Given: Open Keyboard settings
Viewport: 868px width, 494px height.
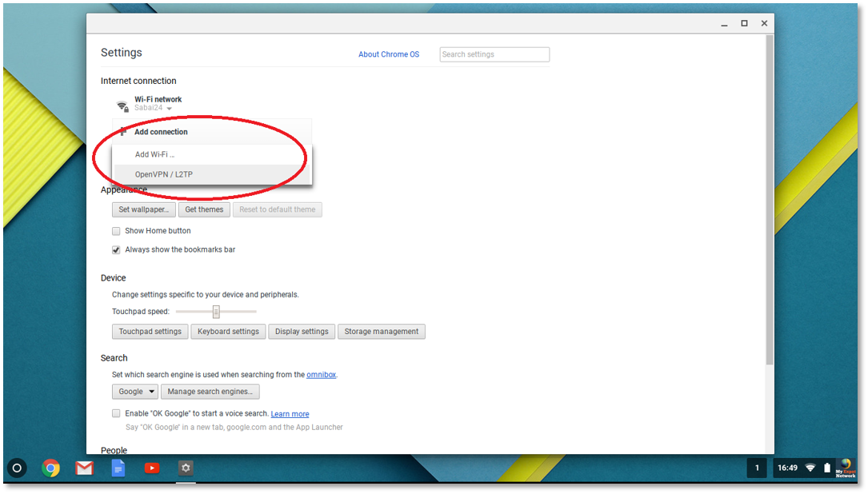Looking at the screenshot, I should click(228, 332).
